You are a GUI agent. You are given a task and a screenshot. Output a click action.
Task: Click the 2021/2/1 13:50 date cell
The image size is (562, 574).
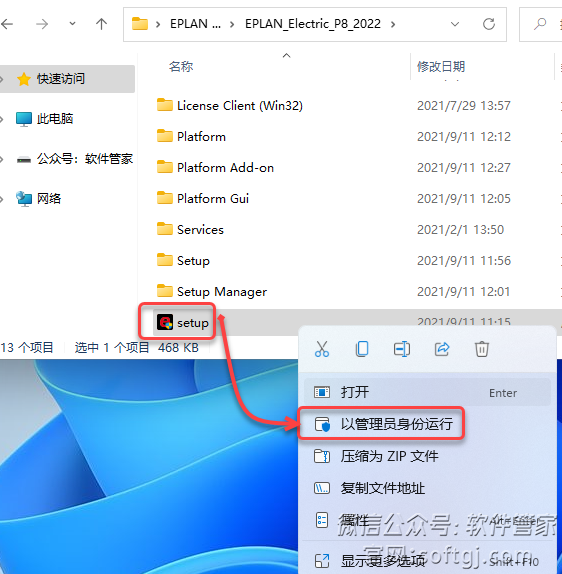[460, 230]
